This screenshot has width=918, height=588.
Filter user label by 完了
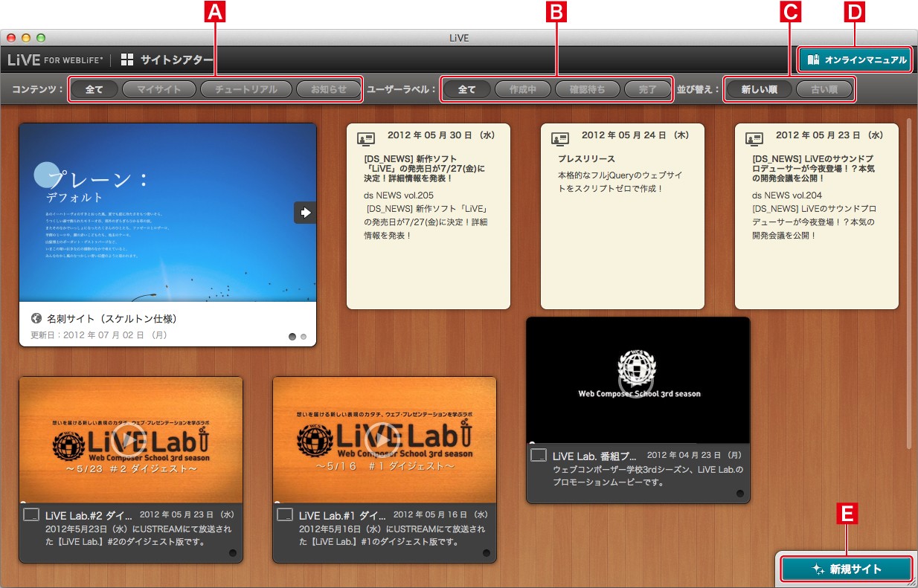coord(648,89)
